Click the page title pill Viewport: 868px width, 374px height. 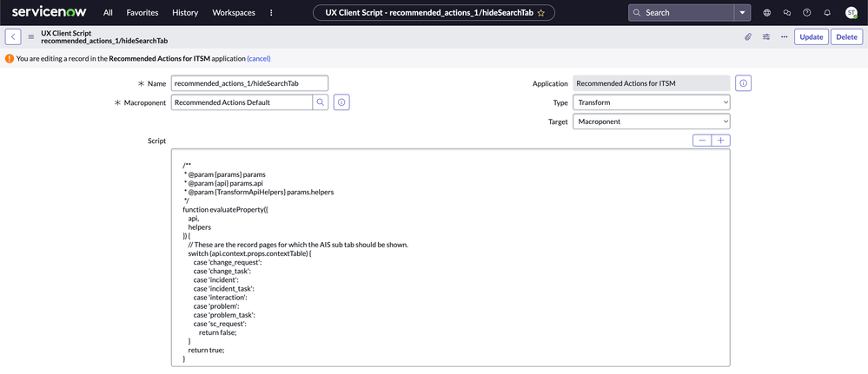coord(434,12)
